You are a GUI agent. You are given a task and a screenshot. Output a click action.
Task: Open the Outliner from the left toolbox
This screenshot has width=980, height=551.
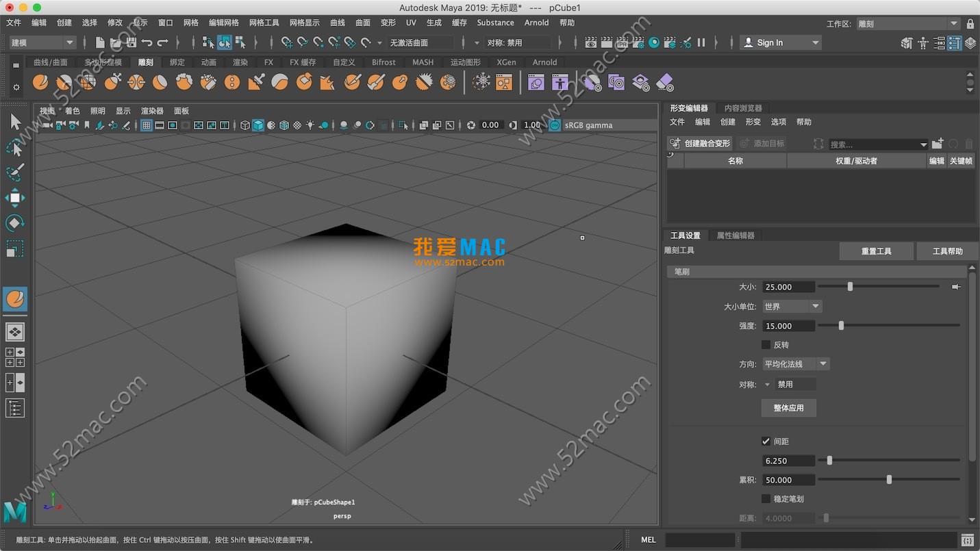tap(15, 409)
